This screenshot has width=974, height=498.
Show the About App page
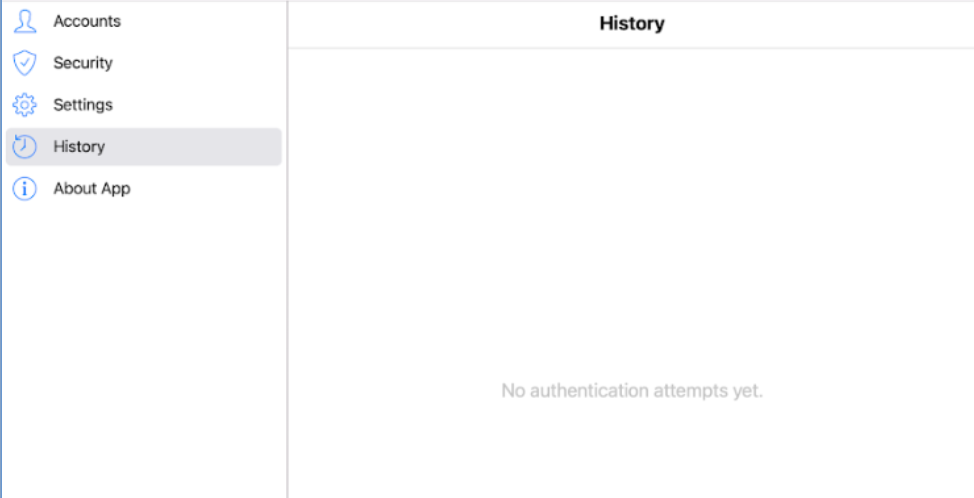coord(92,189)
